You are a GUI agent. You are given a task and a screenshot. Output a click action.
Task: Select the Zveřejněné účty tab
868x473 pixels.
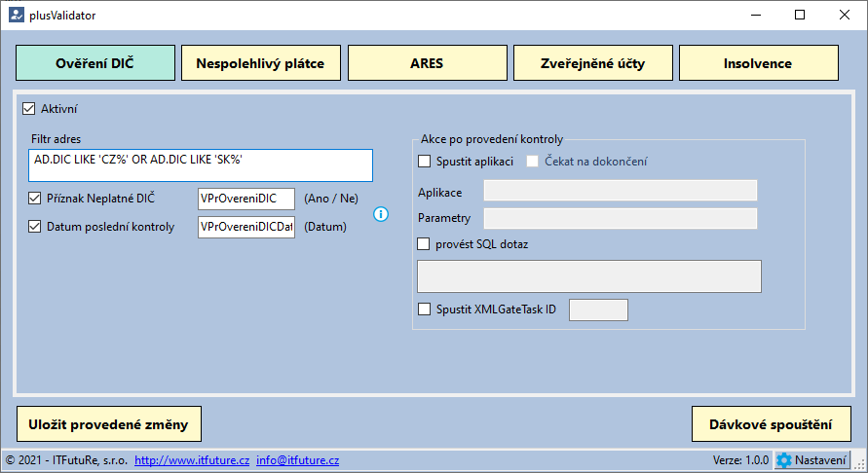pos(593,63)
